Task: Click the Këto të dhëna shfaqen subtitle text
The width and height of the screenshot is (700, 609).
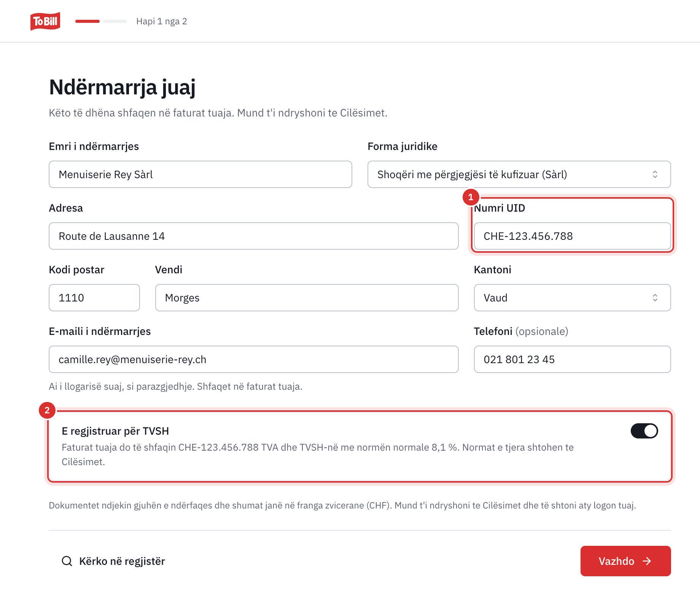Action: click(218, 113)
